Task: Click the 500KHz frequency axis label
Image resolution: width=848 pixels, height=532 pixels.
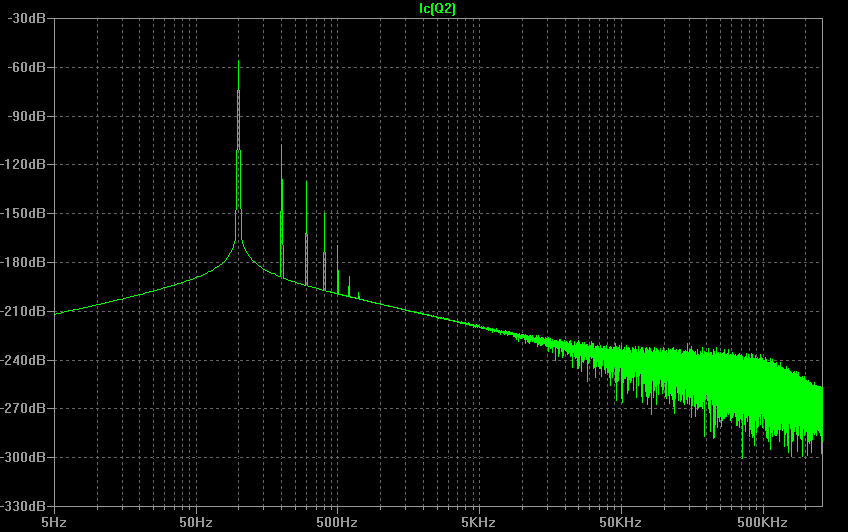Action: (x=763, y=522)
